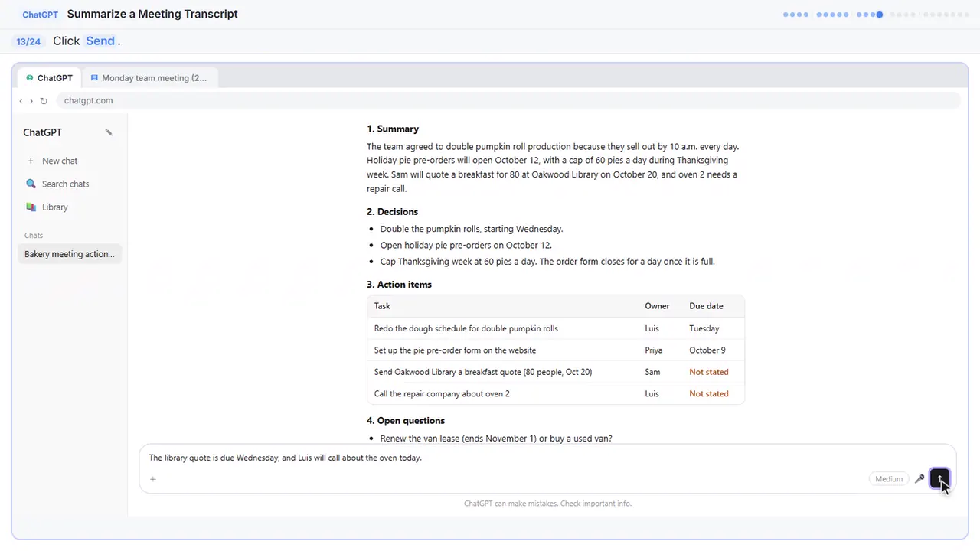Click the plus icon beside New chat
Viewport: 980px width, 551px height.
(x=31, y=161)
